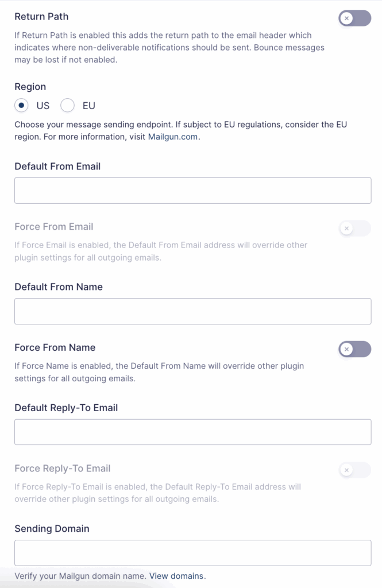The width and height of the screenshot is (382, 588).
Task: Click the x icon inside the Return Path toggle
Action: [346, 18]
